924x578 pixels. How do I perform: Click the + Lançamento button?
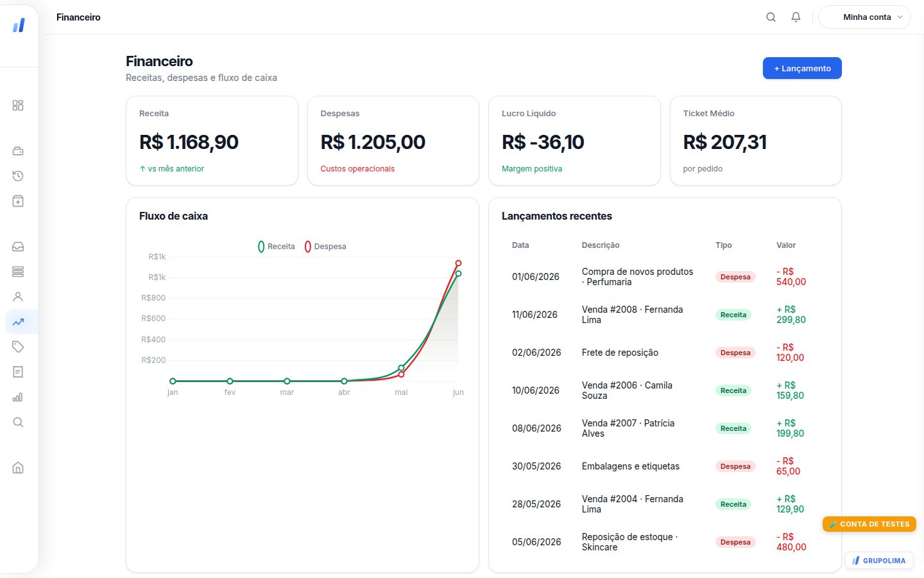pos(802,68)
